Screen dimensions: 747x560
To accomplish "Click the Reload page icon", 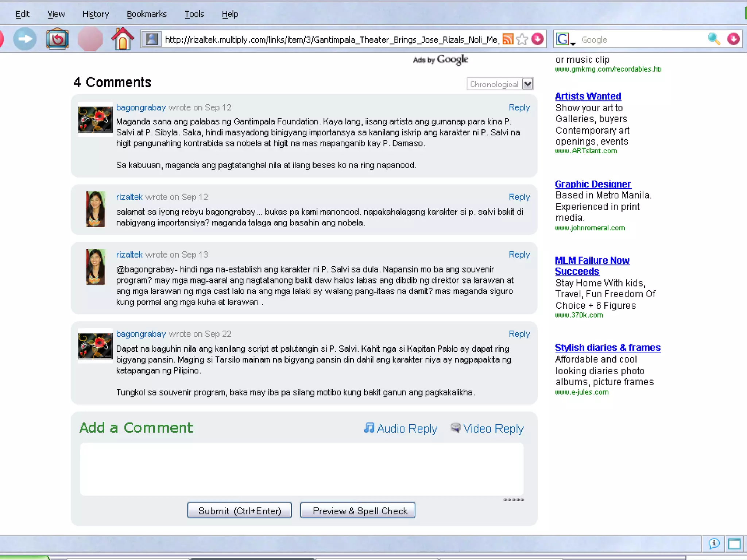I will pyautogui.click(x=57, y=39).
